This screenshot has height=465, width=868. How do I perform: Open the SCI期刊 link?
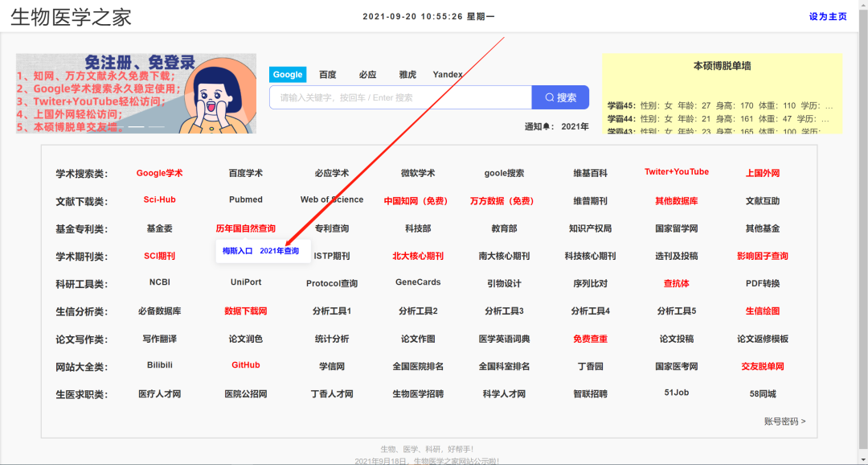159,256
